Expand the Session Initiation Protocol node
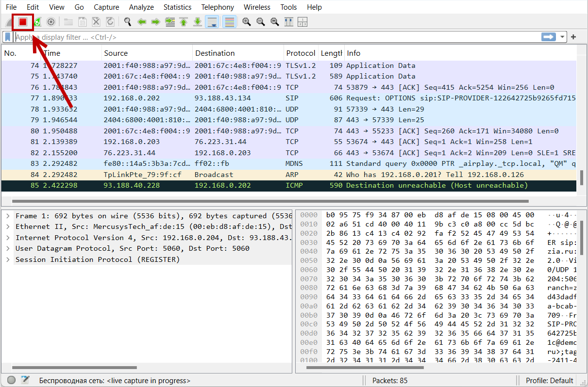 pos(8,259)
